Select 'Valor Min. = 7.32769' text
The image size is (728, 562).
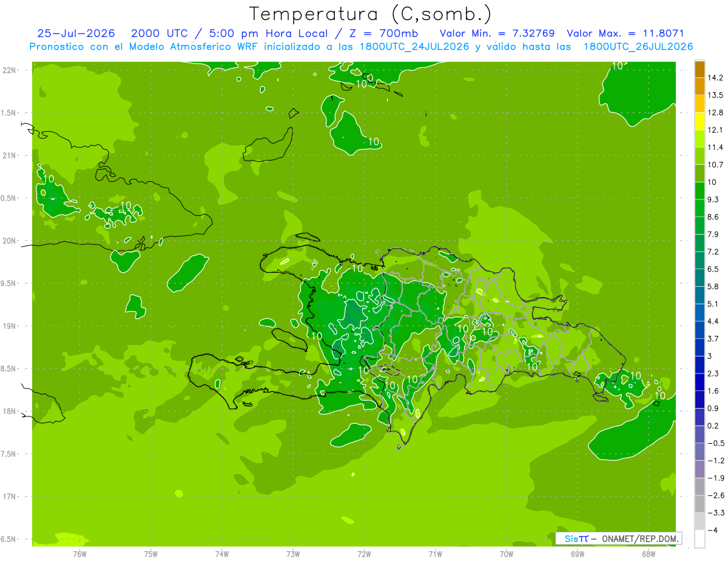(497, 33)
